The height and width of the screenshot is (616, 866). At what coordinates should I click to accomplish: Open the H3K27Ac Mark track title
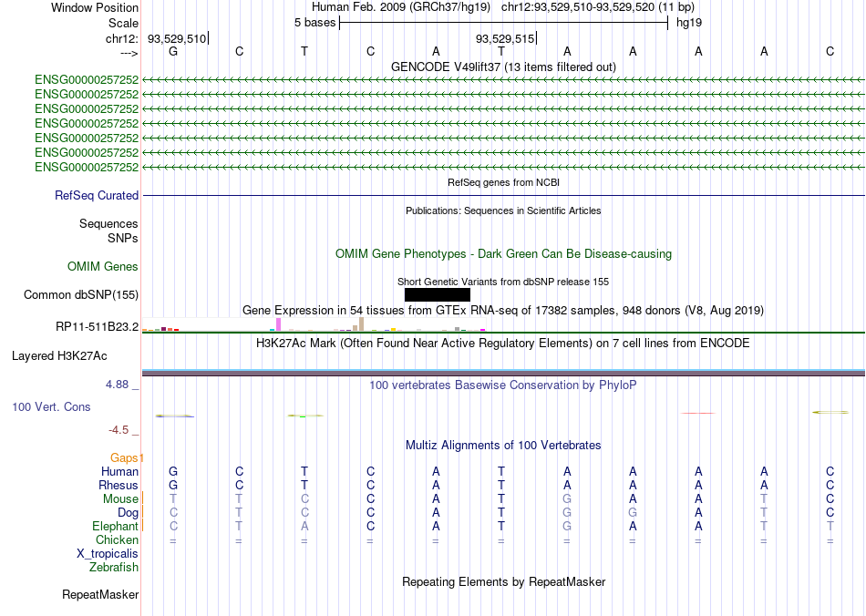click(x=503, y=344)
